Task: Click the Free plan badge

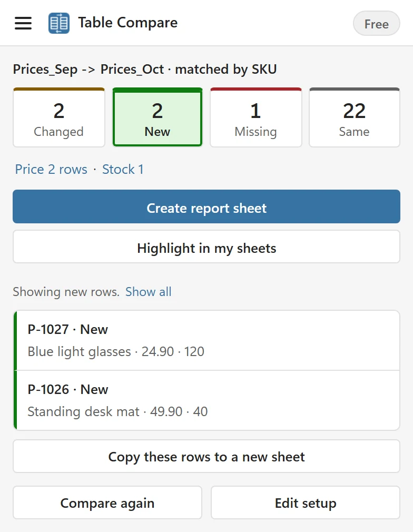Action: coord(376,24)
